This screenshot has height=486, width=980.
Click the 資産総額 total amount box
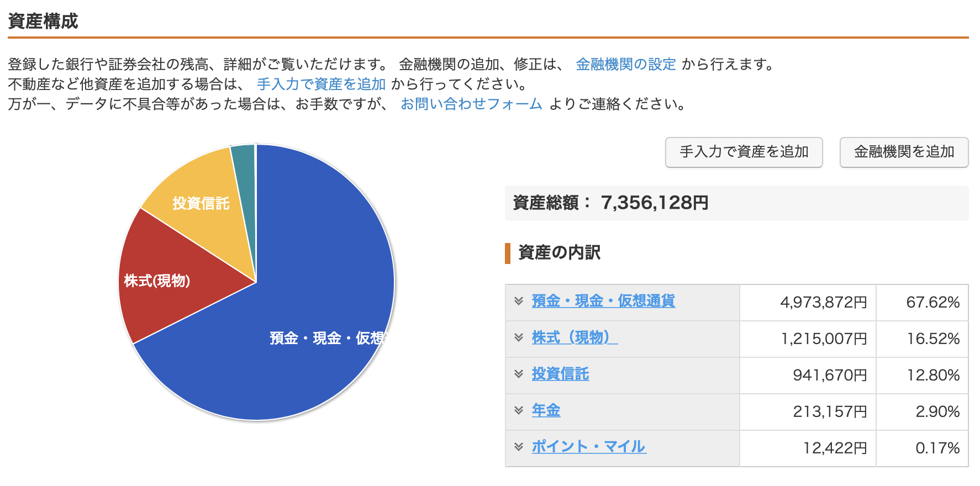tap(736, 203)
